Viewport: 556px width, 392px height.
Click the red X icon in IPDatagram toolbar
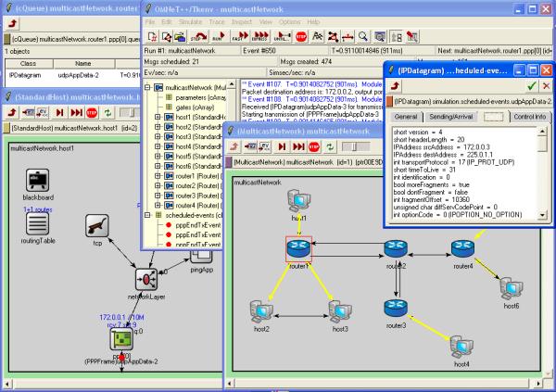(546, 85)
